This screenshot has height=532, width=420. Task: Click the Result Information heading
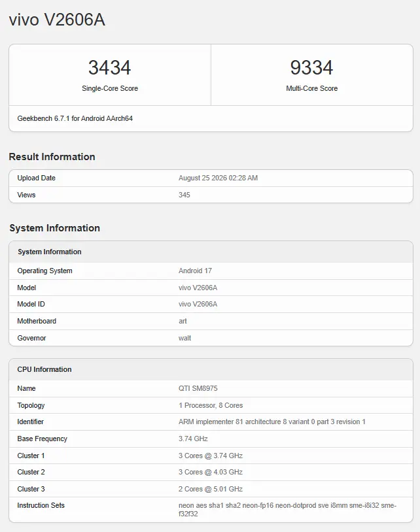[52, 157]
